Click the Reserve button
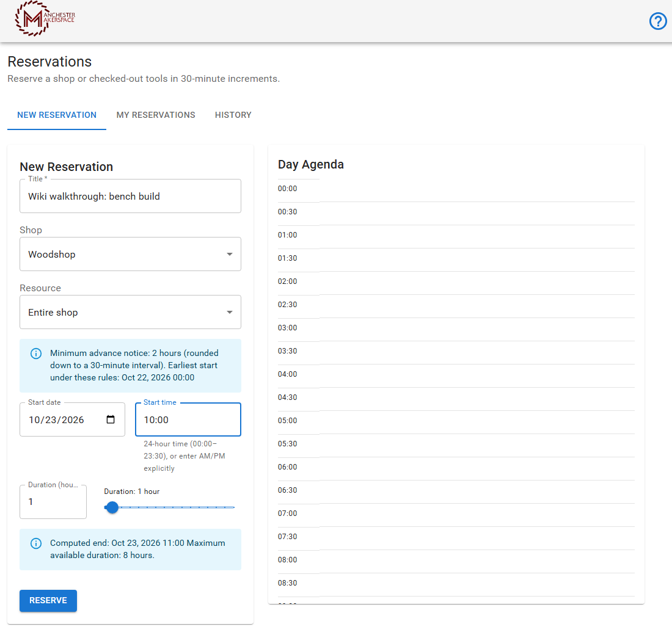This screenshot has height=635, width=672. (48, 600)
